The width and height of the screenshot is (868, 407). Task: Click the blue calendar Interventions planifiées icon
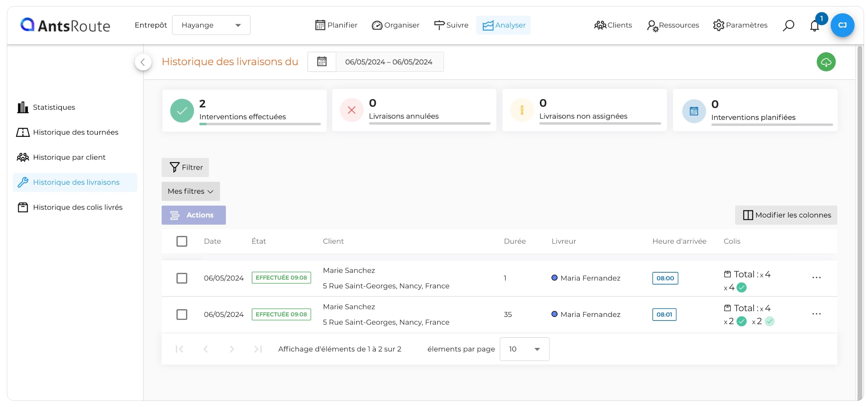694,111
